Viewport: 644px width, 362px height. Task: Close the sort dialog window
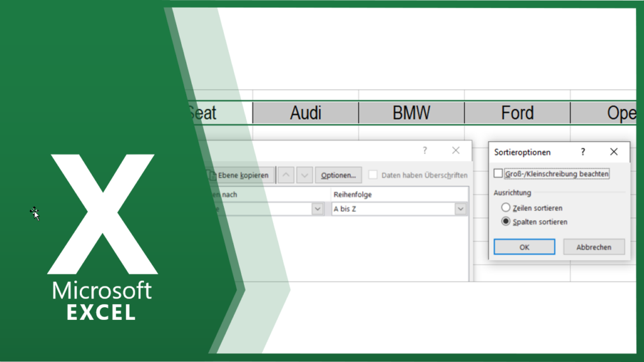click(x=455, y=150)
